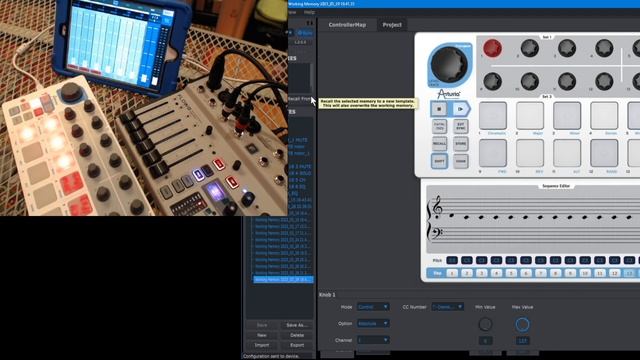Click the Stop transport button
Image resolution: width=640 pixels, height=360 pixels.
pos(439,109)
